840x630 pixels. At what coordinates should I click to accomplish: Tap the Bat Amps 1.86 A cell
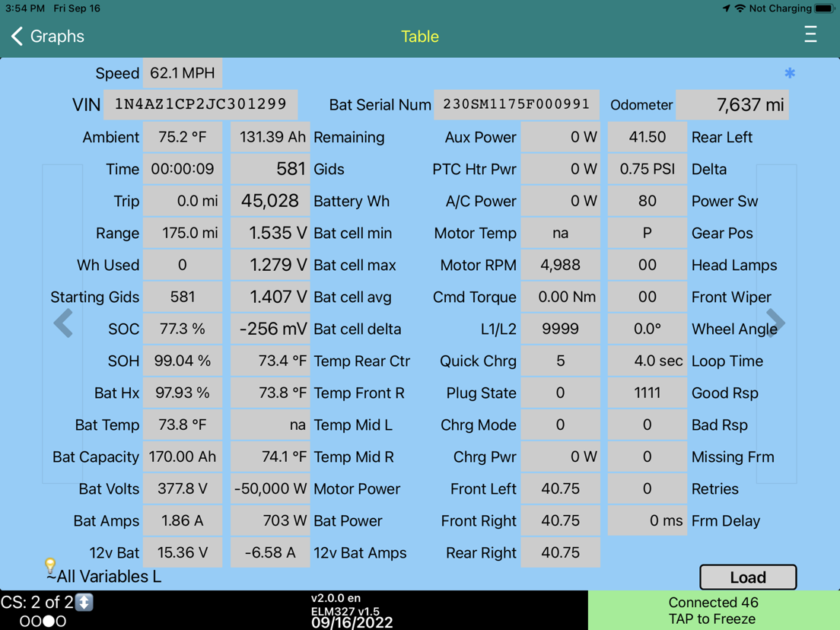coord(183,520)
